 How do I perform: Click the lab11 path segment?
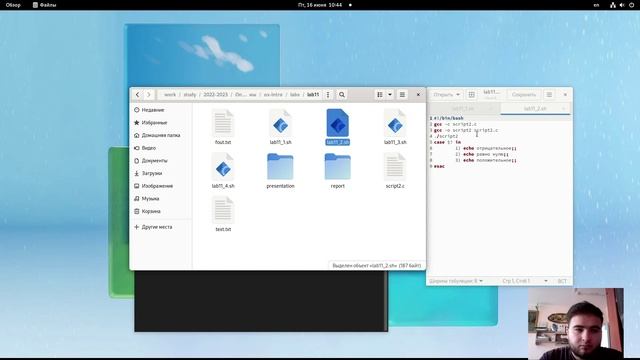pyautogui.click(x=313, y=95)
